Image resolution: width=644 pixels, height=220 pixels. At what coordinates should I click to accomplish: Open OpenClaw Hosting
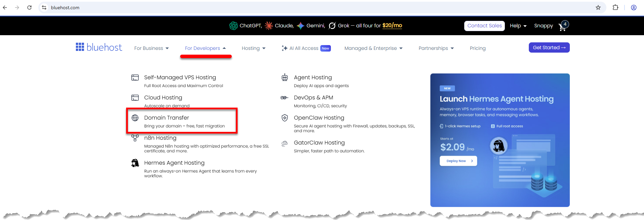click(319, 118)
